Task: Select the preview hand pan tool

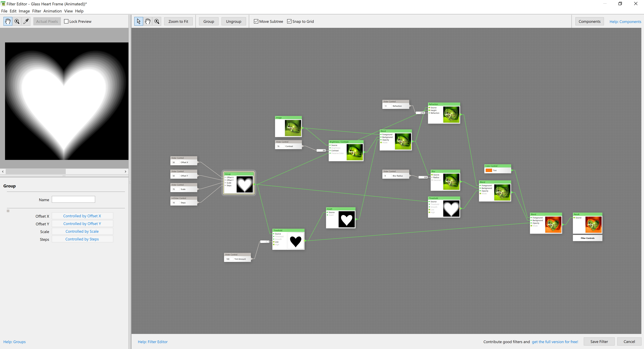Action: (8, 21)
